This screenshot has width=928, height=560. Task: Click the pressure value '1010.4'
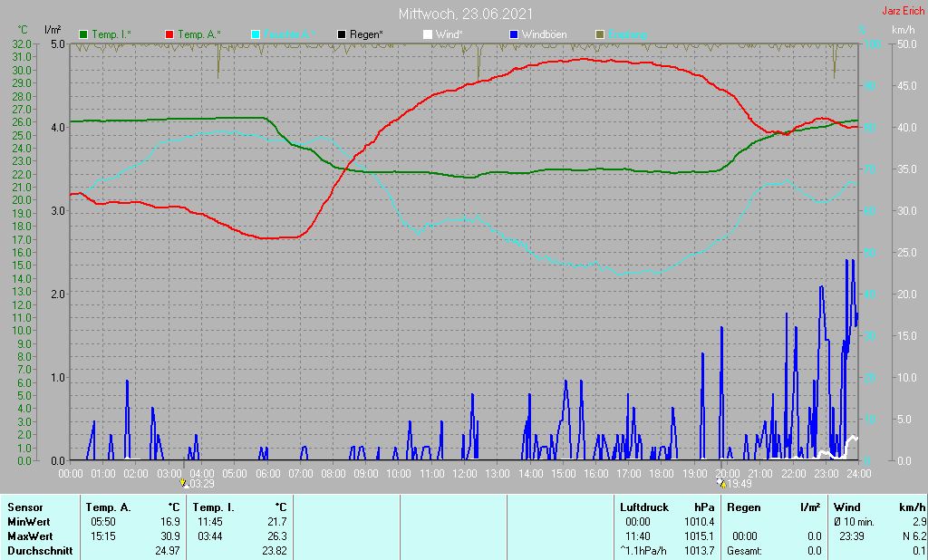(699, 522)
